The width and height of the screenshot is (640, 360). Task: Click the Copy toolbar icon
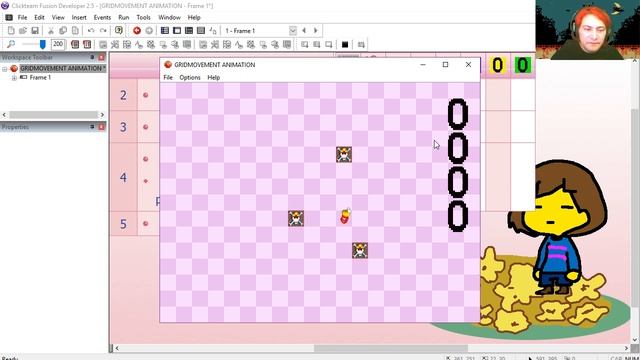[63, 31]
